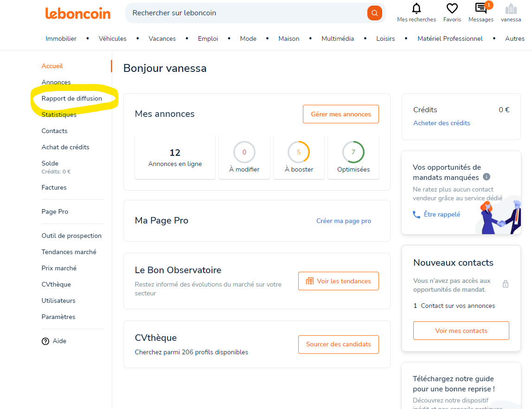532x409 pixels.
Task: Open vanessa account building icon
Action: [511, 8]
